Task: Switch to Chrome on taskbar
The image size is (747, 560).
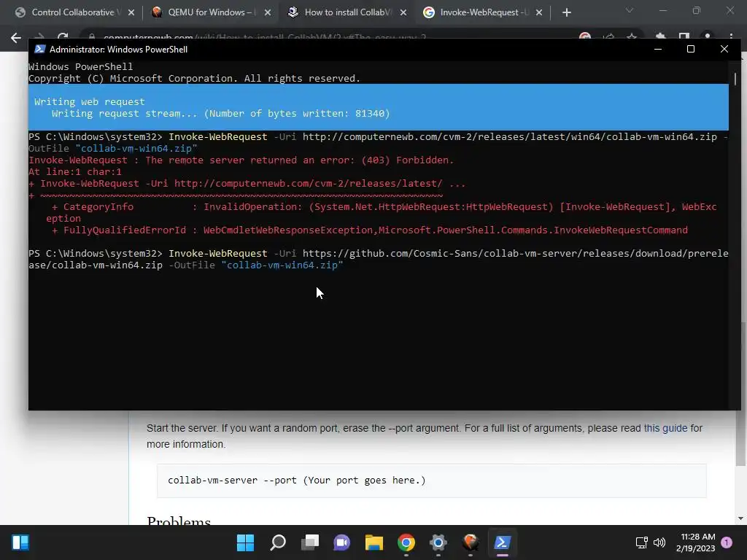Action: (406, 542)
